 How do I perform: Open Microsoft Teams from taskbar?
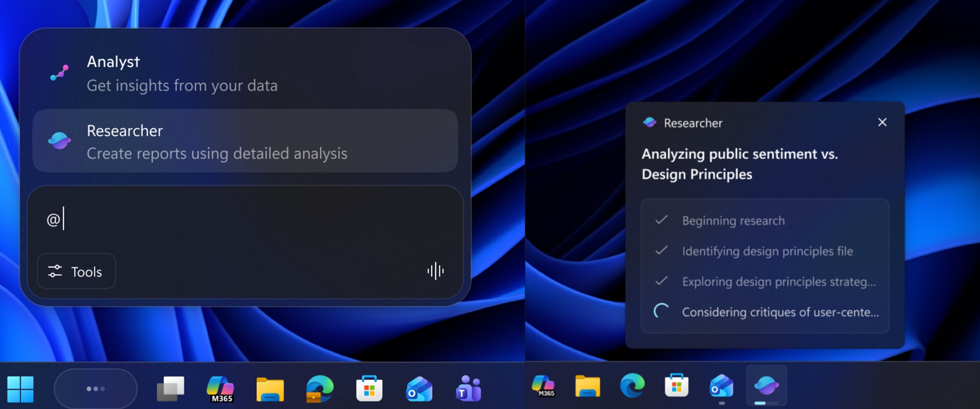pos(468,389)
